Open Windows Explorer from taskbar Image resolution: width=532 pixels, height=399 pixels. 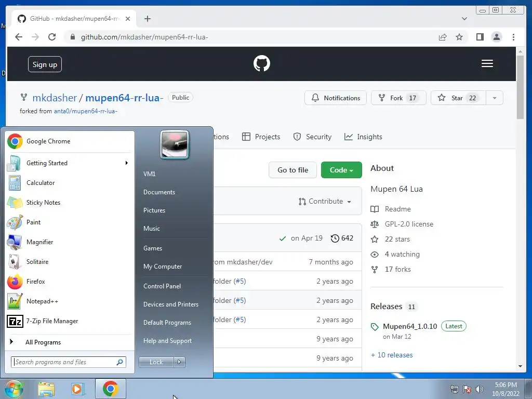(x=46, y=389)
